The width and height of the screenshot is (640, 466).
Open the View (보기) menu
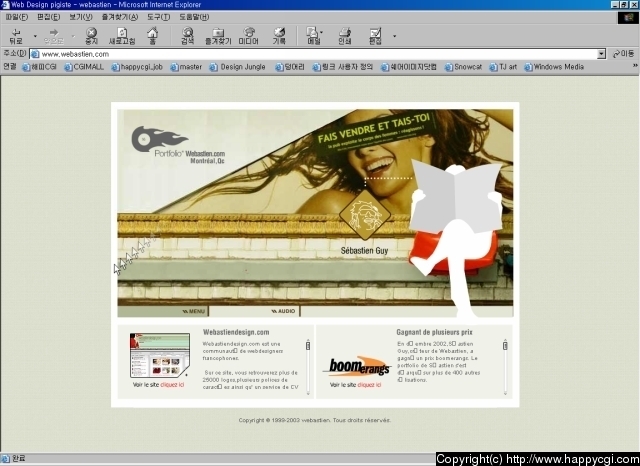tap(80, 17)
